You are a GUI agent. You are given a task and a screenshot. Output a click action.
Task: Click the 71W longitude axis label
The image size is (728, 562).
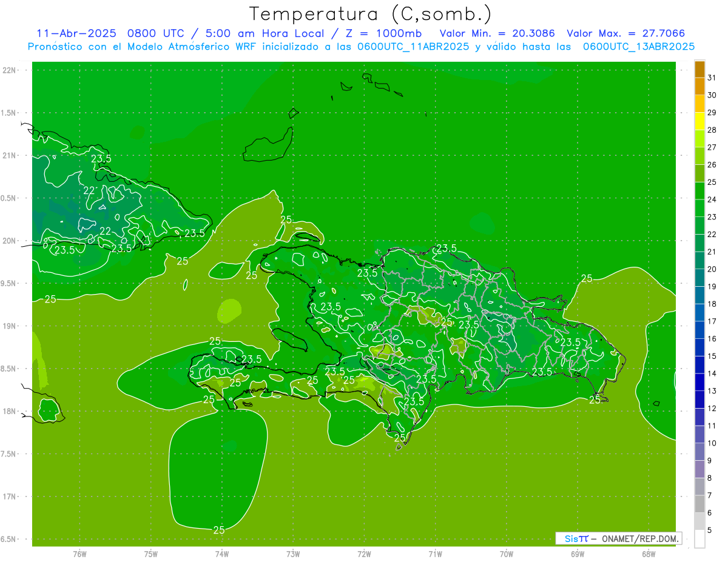435,554
